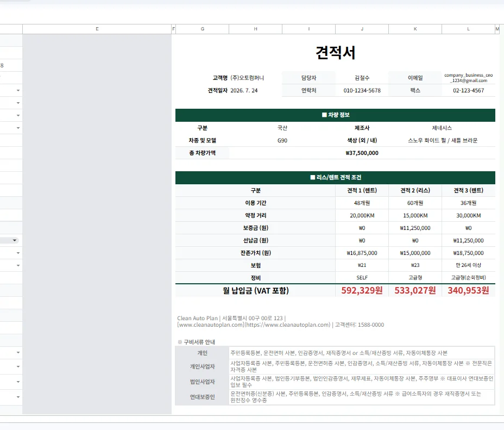Viewport: 504px width, 430px height.
Task: Click the 이메일 label cell
Action: (x=415, y=78)
